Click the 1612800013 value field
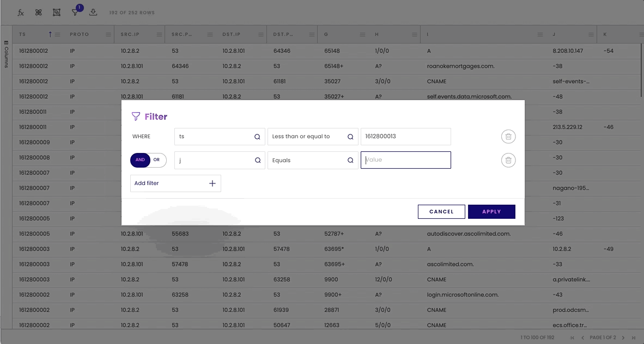 tap(406, 137)
